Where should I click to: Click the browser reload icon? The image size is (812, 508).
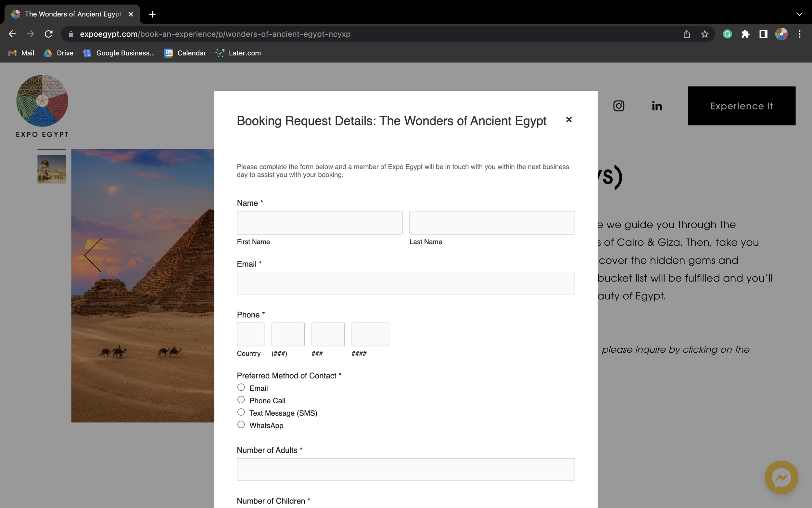[x=49, y=34]
